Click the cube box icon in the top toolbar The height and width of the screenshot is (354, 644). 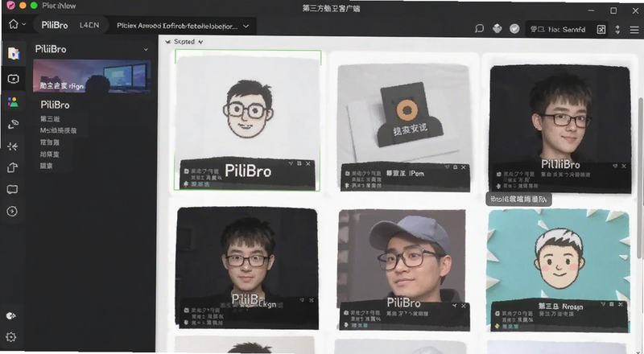tap(497, 29)
